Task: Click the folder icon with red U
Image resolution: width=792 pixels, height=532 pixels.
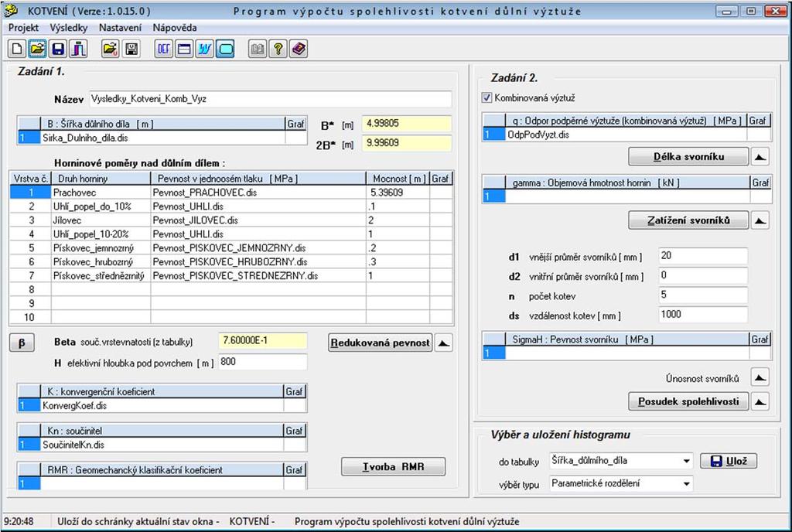Action: (110, 49)
